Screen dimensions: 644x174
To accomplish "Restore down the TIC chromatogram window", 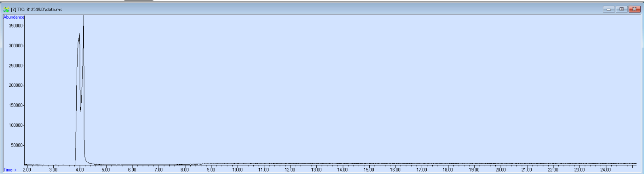I will click(x=621, y=9).
